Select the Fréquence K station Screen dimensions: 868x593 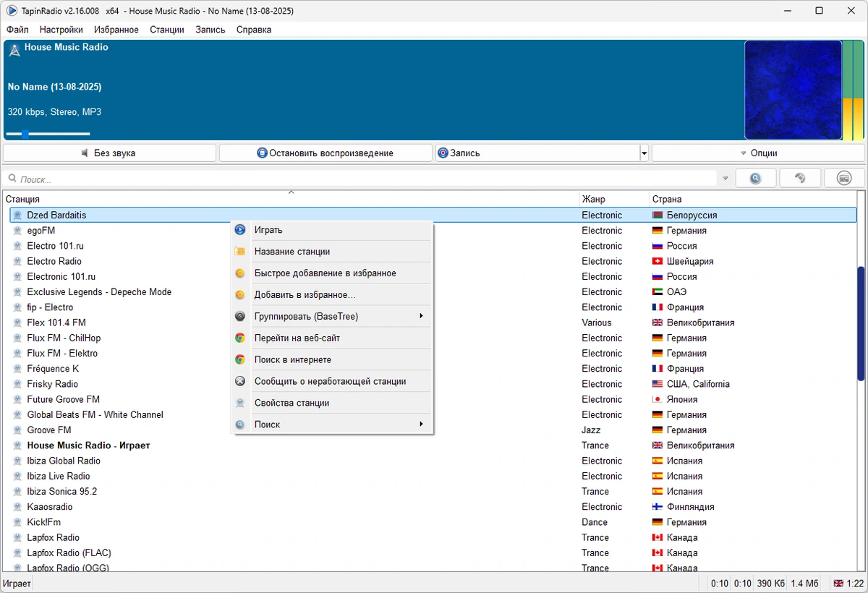click(433, 369)
